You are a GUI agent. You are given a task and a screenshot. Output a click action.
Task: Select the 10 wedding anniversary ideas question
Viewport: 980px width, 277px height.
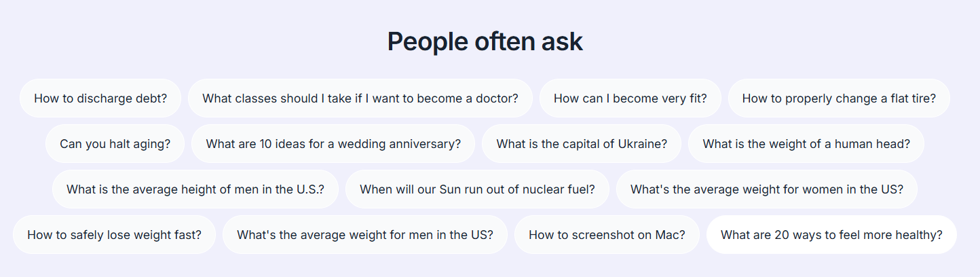pyautogui.click(x=333, y=144)
